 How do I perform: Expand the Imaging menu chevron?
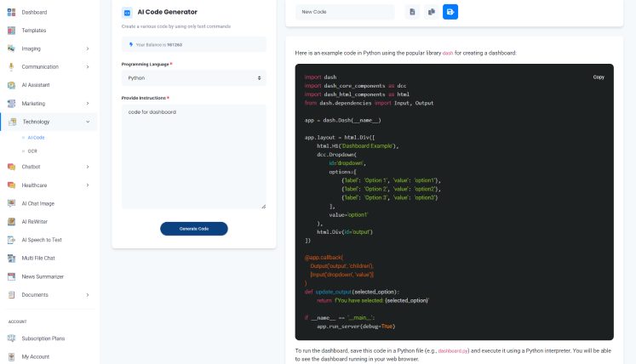point(88,48)
